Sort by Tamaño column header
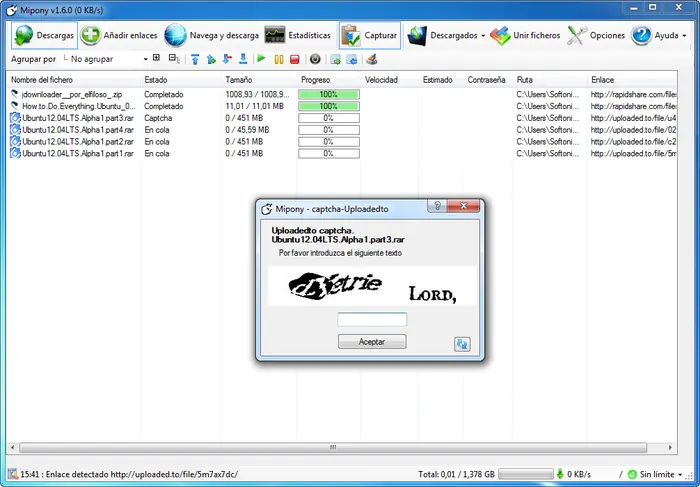700x487 pixels. (x=239, y=80)
